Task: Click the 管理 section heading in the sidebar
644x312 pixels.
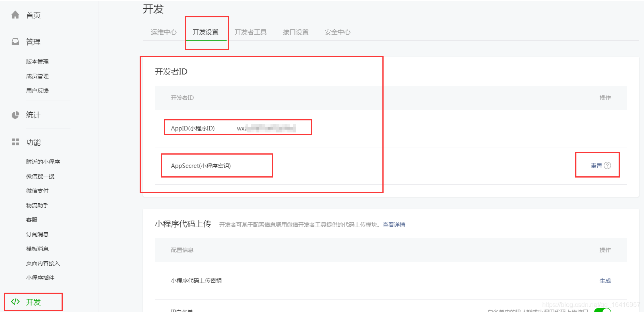Action: pos(33,42)
